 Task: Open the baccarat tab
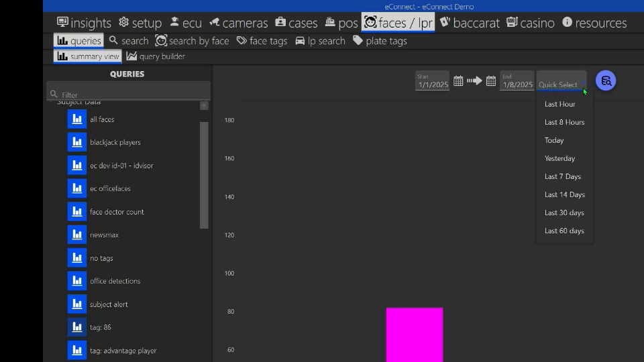coord(470,23)
